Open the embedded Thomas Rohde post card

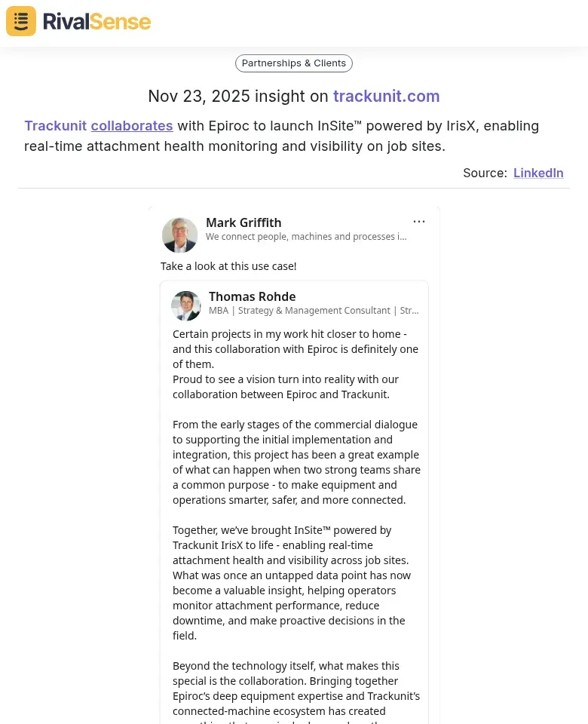pyautogui.click(x=294, y=490)
